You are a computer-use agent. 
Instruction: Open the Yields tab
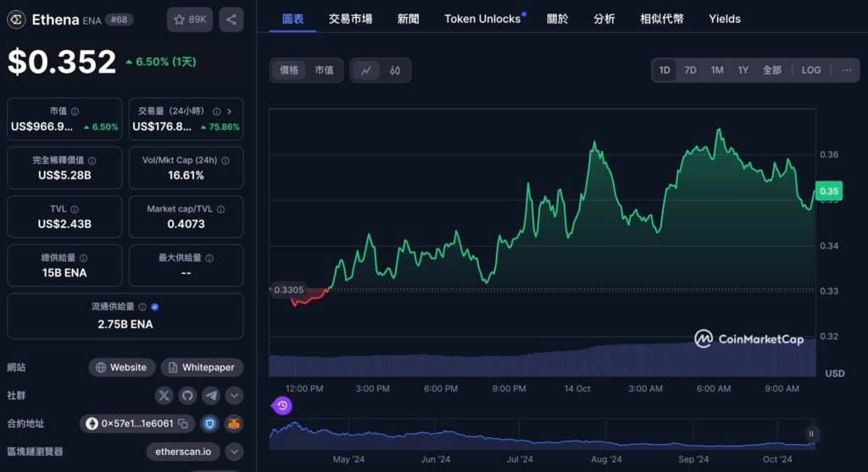pyautogui.click(x=724, y=19)
